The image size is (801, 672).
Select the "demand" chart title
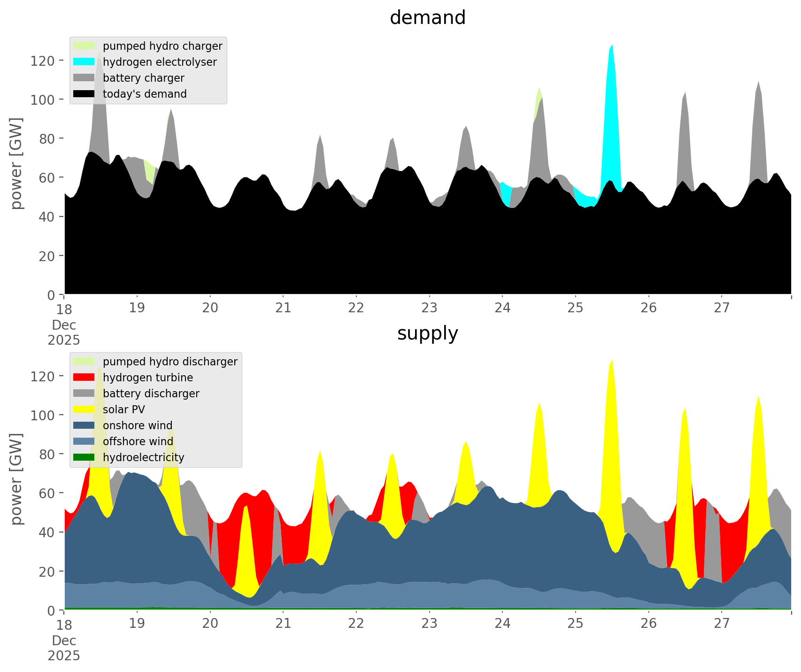click(427, 18)
